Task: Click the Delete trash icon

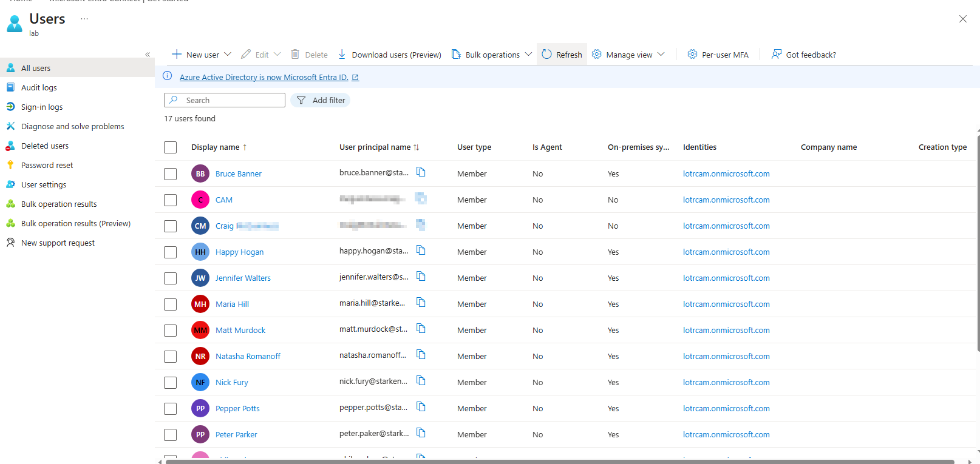Action: (295, 54)
